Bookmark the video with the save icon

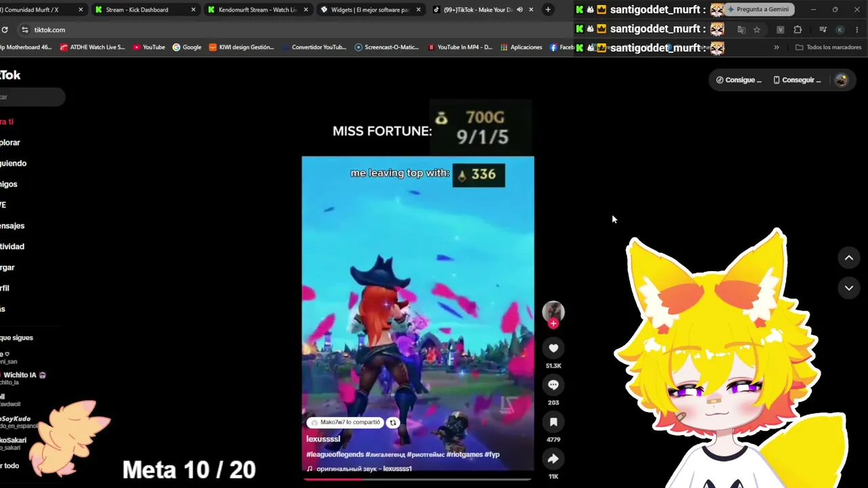click(x=553, y=422)
